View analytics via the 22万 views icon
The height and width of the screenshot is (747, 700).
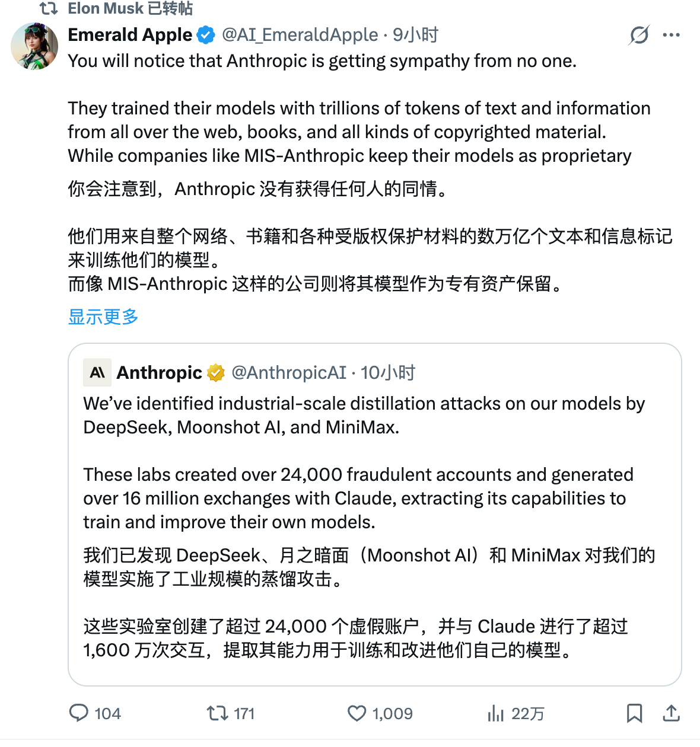[x=496, y=714]
